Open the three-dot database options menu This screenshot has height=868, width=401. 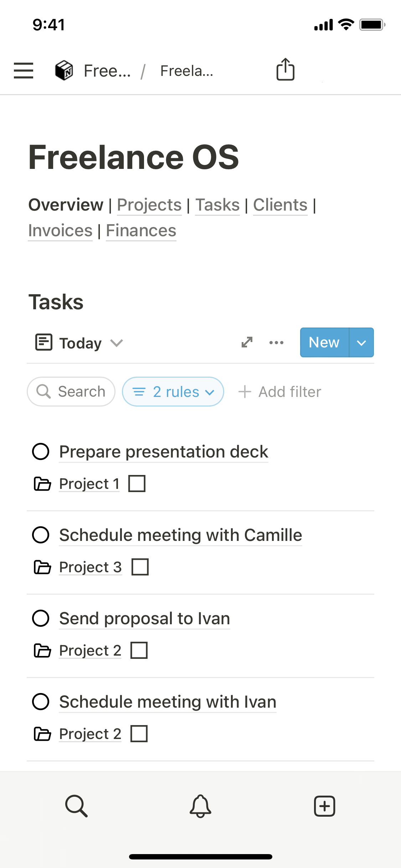click(x=276, y=343)
